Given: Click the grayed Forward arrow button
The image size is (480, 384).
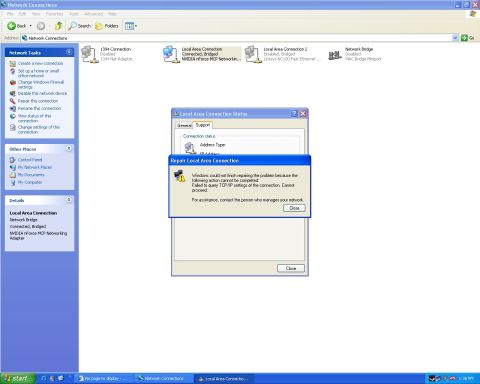Looking at the screenshot, I should (41, 26).
